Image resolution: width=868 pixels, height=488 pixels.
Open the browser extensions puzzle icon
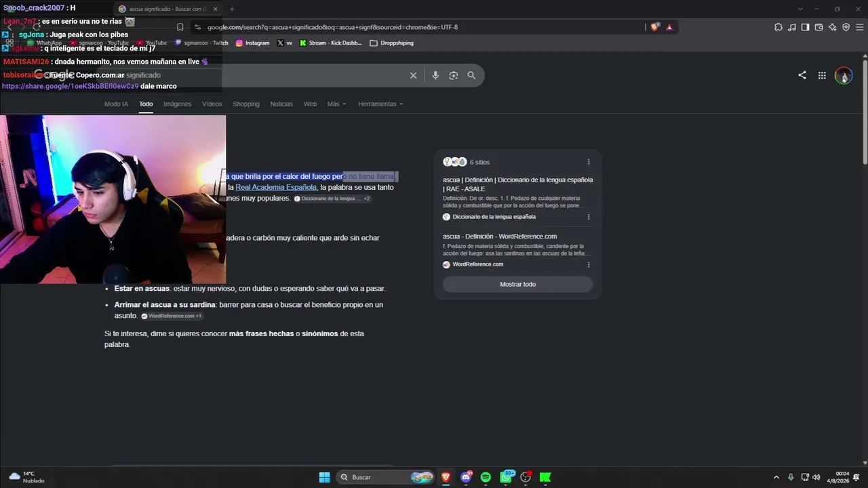(x=778, y=27)
